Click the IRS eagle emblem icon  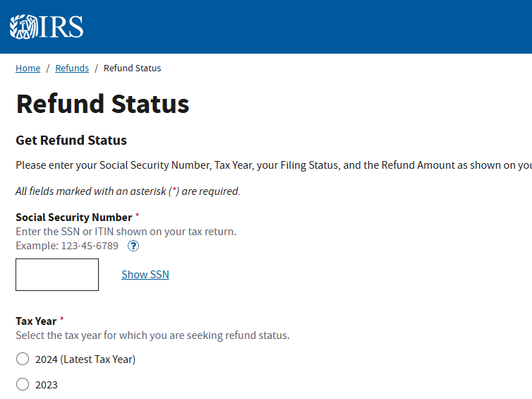(23, 27)
